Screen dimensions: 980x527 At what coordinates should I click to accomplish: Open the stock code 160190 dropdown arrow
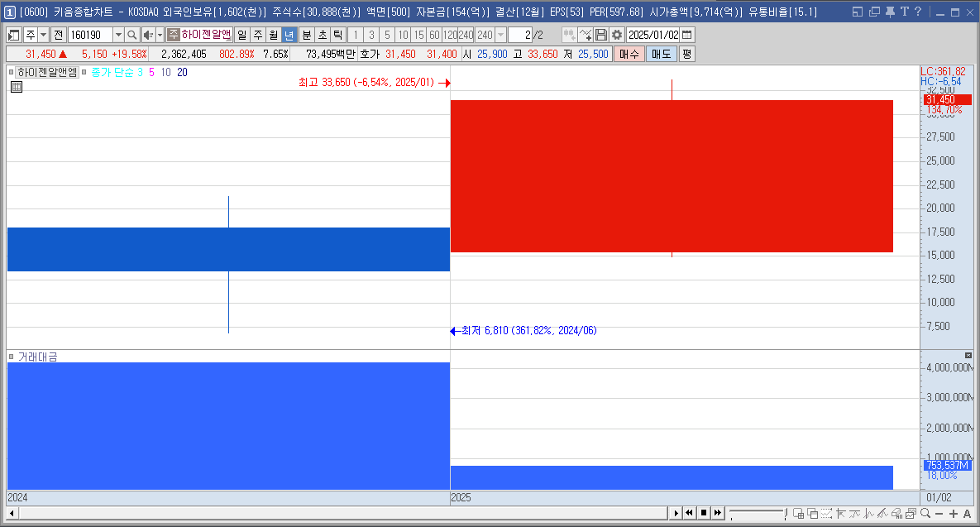[x=118, y=35]
